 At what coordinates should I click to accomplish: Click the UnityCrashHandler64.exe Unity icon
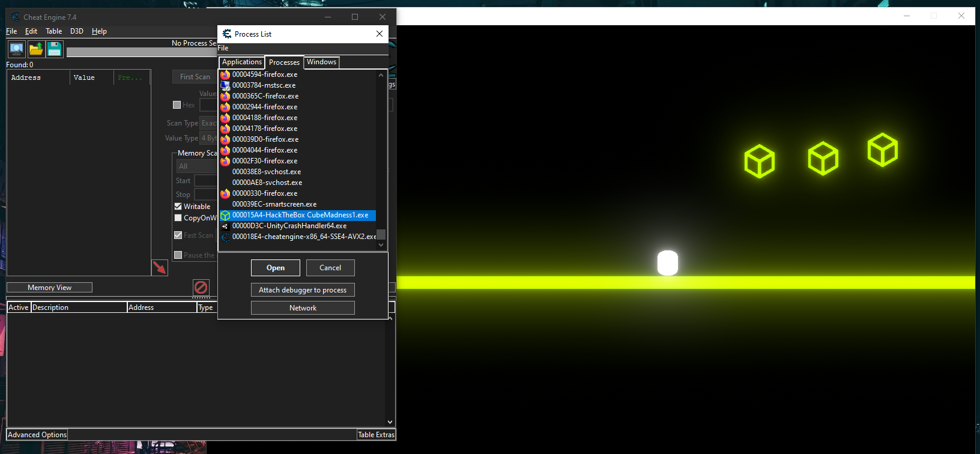click(x=225, y=226)
